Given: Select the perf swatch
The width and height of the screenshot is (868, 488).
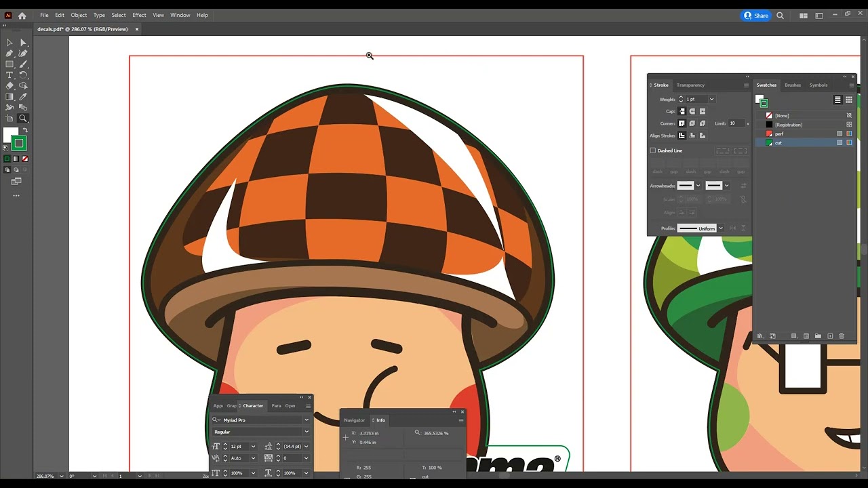Looking at the screenshot, I should (x=804, y=134).
